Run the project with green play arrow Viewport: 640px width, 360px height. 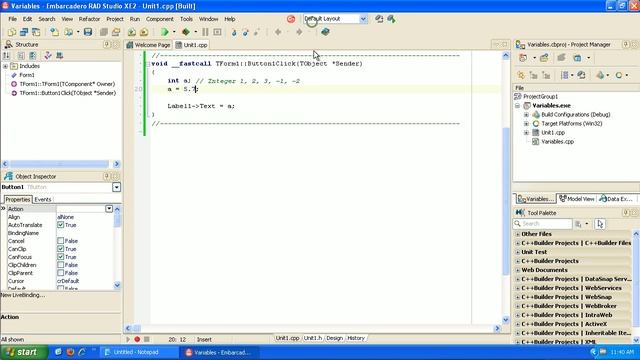[164, 32]
